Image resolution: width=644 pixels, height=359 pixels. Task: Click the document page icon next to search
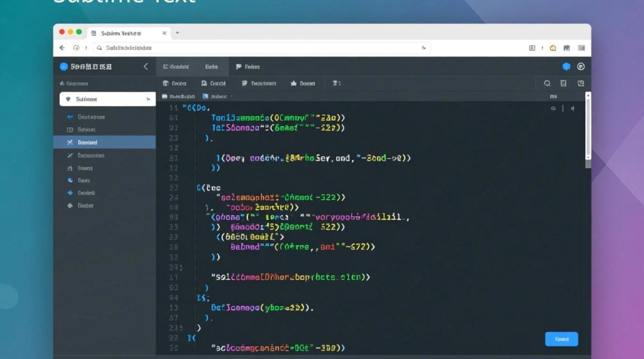tap(563, 83)
